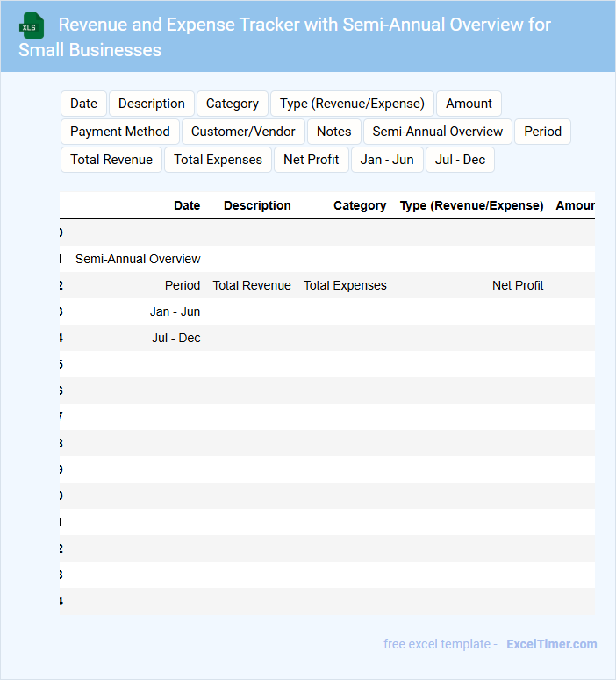Select the Category tag

coord(232,104)
